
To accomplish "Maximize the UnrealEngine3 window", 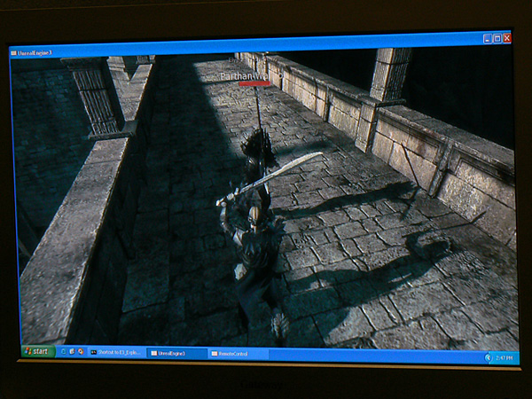I will (x=497, y=39).
